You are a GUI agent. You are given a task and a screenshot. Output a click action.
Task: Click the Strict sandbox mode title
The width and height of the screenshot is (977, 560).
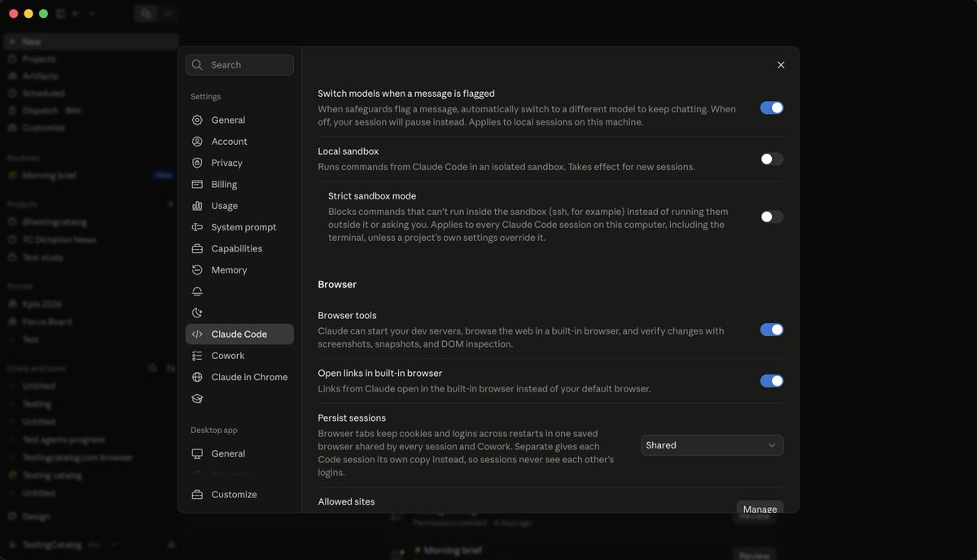pos(372,196)
